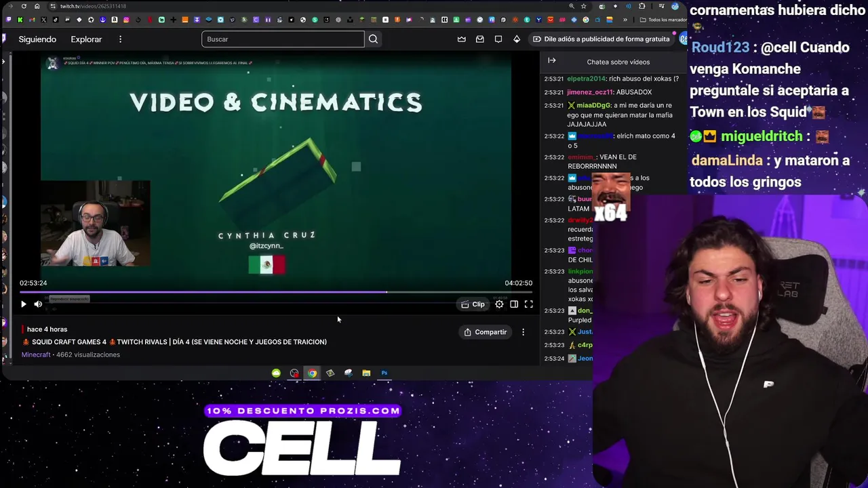Open Photoshop from the taskbar

(384, 373)
